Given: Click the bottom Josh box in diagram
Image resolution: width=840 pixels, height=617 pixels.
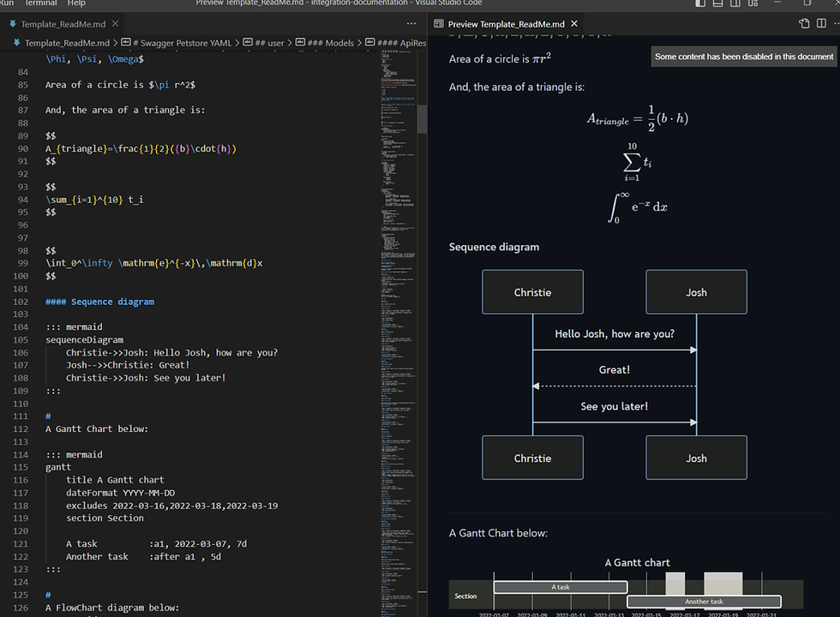Looking at the screenshot, I should pos(696,458).
